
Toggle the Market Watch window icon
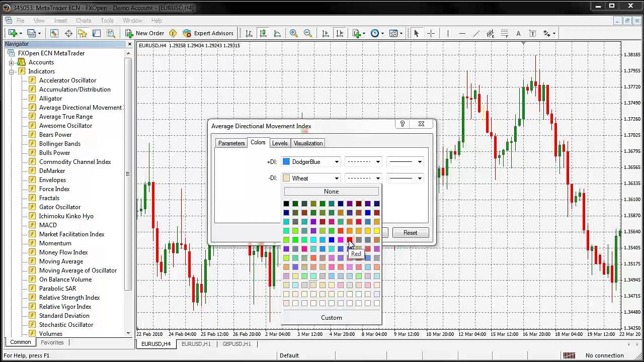(54, 33)
